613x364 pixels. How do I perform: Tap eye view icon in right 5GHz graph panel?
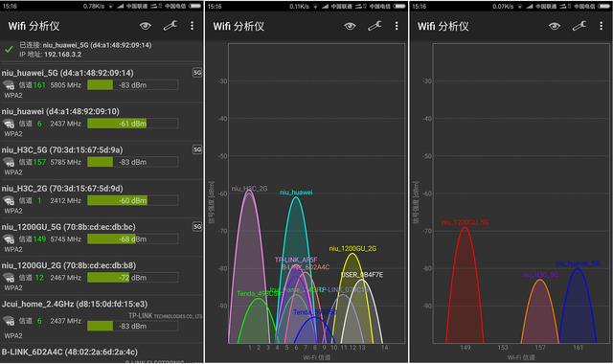coord(555,26)
